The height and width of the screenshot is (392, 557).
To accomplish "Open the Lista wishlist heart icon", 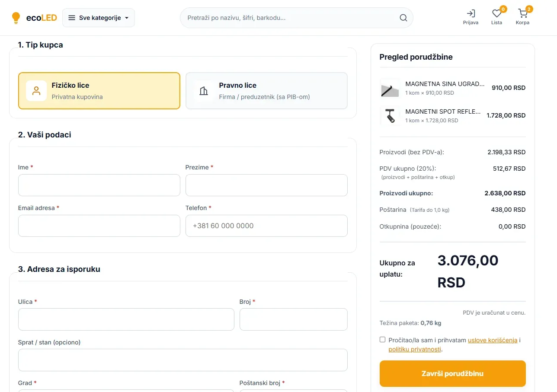I will pos(496,17).
